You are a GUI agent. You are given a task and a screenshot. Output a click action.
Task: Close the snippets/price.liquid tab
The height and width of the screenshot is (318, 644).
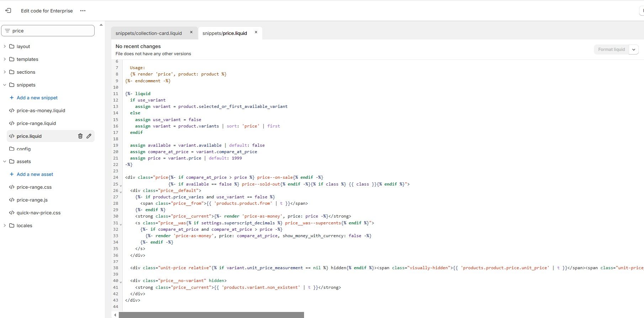[x=256, y=32]
